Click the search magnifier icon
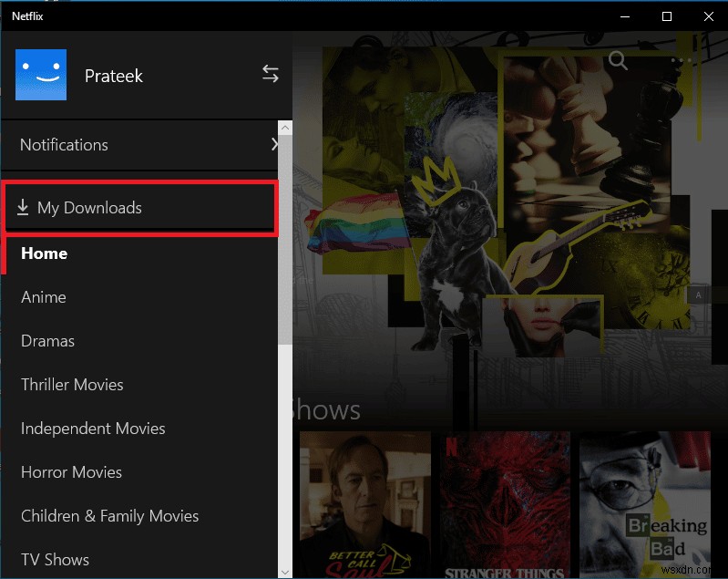This screenshot has height=579, width=728. (x=618, y=60)
